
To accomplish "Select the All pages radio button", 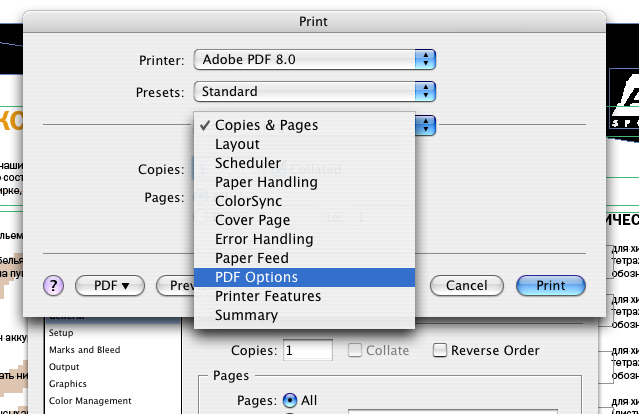I will pyautogui.click(x=290, y=400).
